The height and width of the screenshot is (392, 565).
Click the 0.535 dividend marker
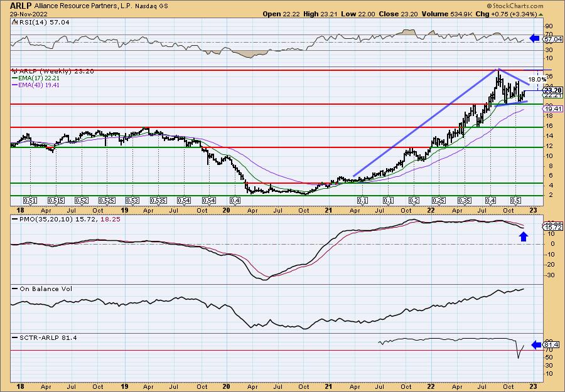click(x=158, y=201)
